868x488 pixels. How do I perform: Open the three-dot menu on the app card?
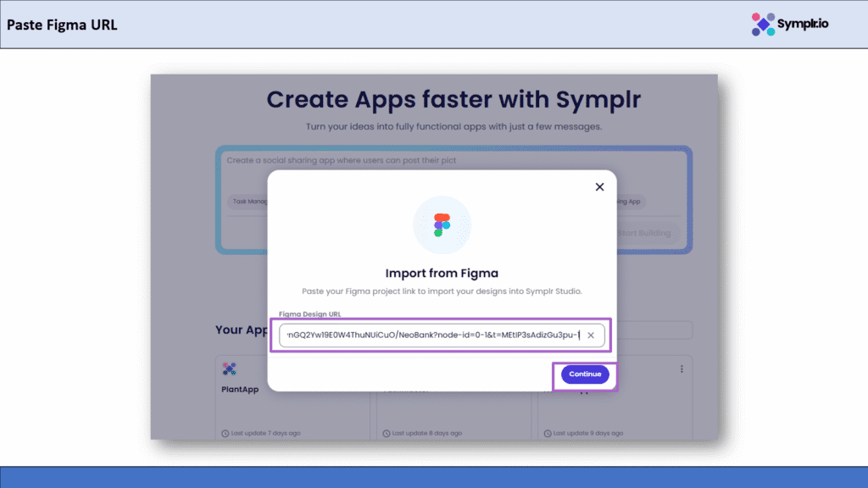point(682,369)
